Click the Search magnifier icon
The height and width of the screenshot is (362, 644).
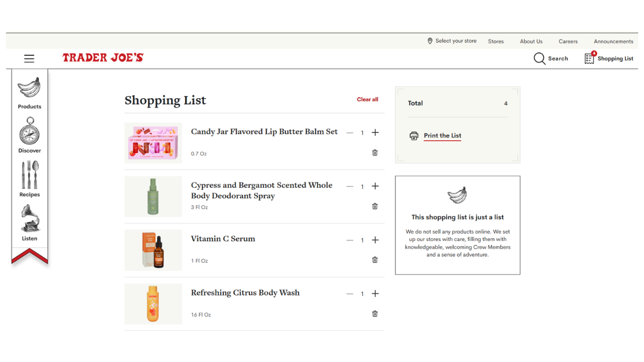(x=539, y=58)
